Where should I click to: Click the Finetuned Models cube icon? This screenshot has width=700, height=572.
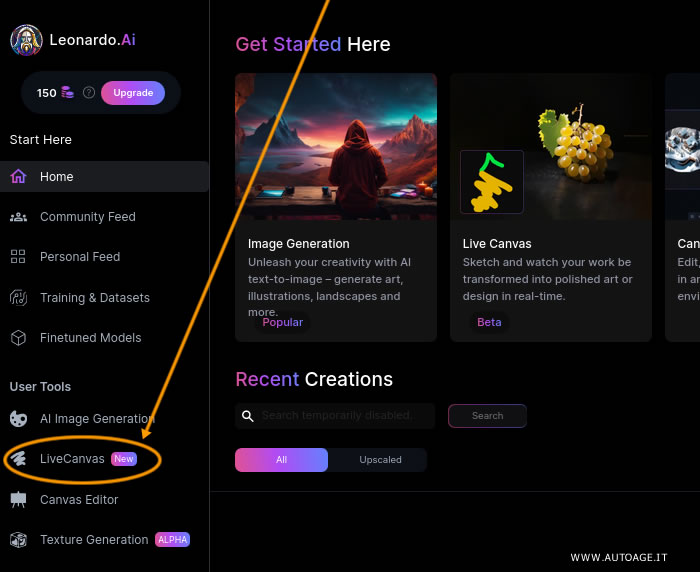18,338
